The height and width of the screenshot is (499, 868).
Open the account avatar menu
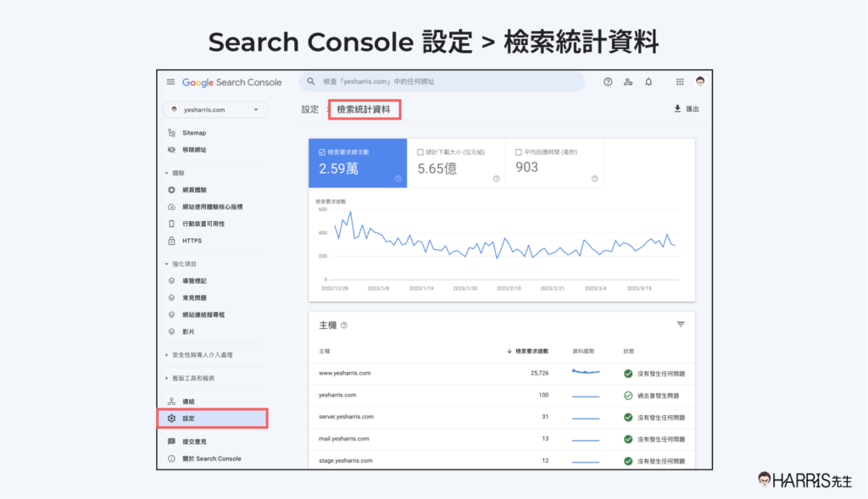[x=700, y=82]
